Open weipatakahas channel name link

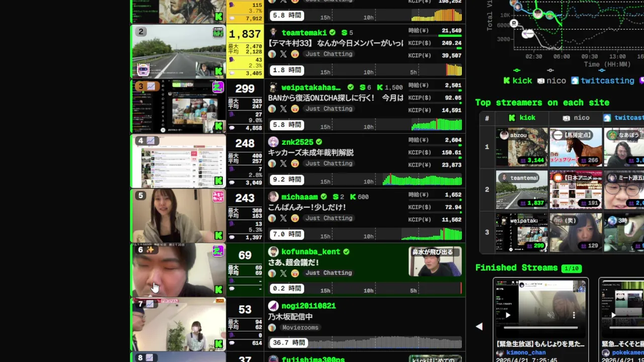pyautogui.click(x=311, y=87)
